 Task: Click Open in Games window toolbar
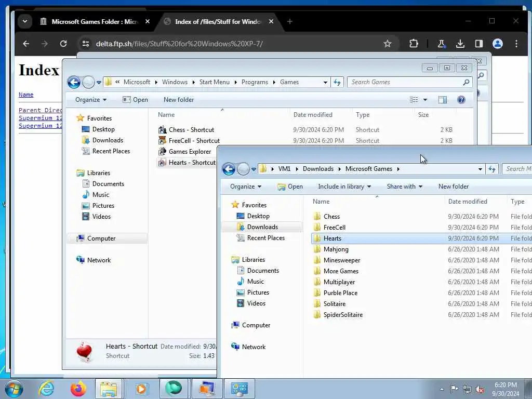tap(135, 100)
